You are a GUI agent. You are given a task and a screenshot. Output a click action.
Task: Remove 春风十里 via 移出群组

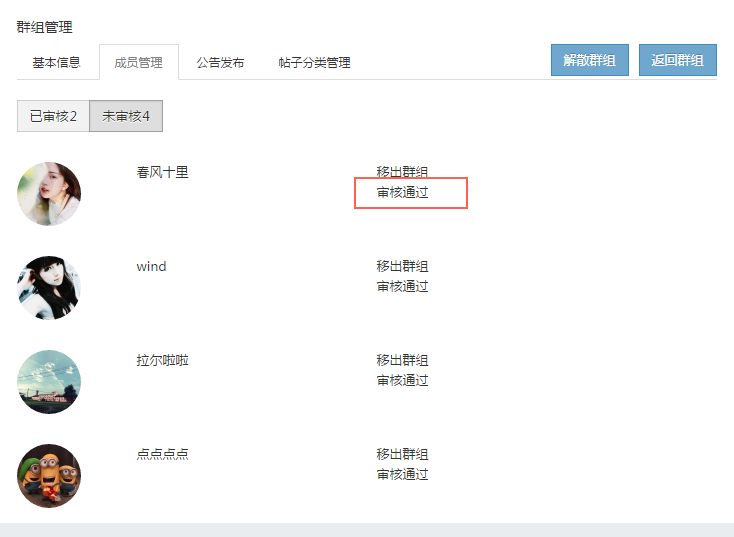(402, 172)
